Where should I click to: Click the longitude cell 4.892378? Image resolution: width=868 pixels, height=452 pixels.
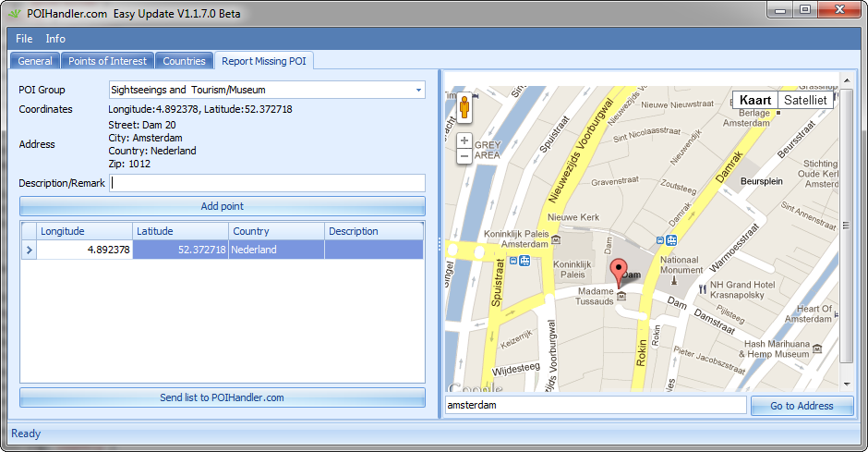coord(85,250)
